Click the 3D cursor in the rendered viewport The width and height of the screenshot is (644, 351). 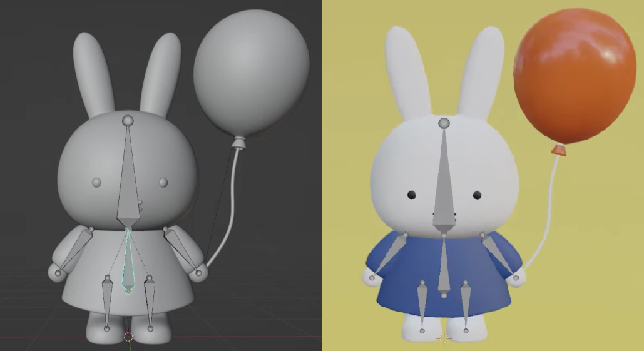(444, 338)
